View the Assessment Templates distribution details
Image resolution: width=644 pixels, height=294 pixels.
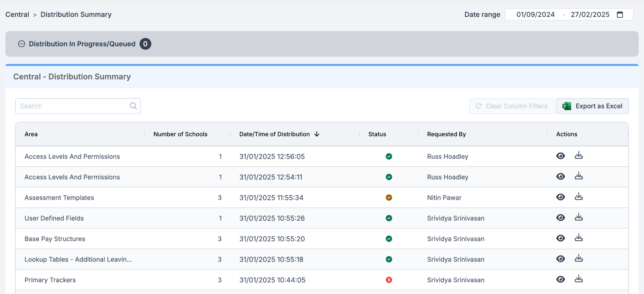561,197
